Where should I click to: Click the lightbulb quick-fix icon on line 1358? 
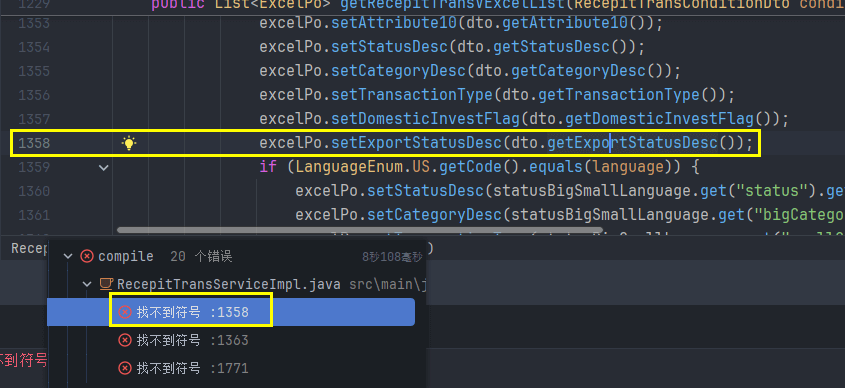tap(129, 143)
